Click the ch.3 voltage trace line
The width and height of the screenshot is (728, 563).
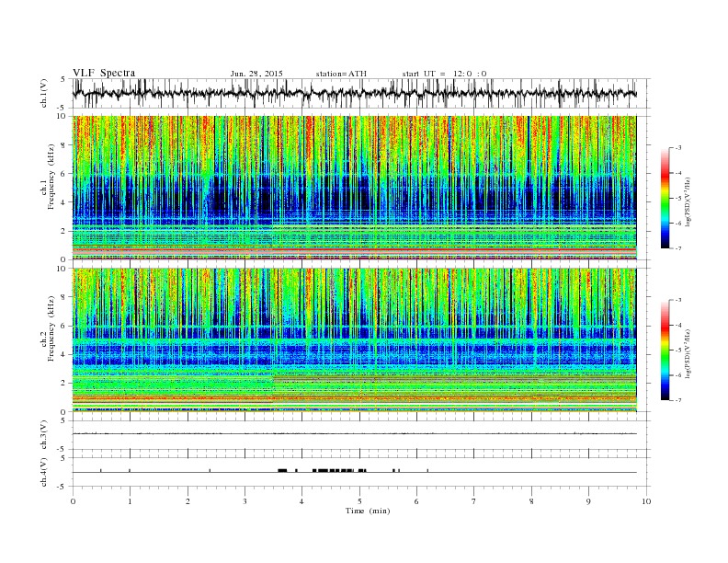tap(354, 434)
